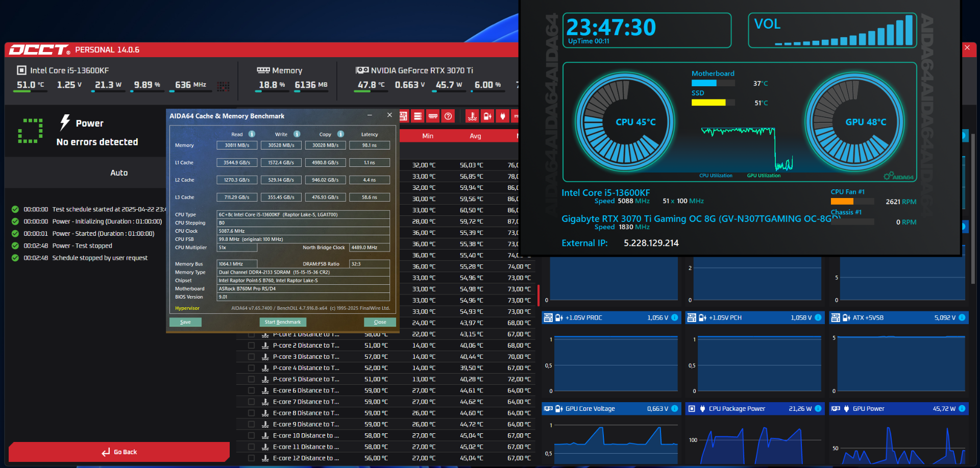
Task: Click the CPU chip icon beside Intel Core i5-13600KF
Action: pyautogui.click(x=21, y=70)
